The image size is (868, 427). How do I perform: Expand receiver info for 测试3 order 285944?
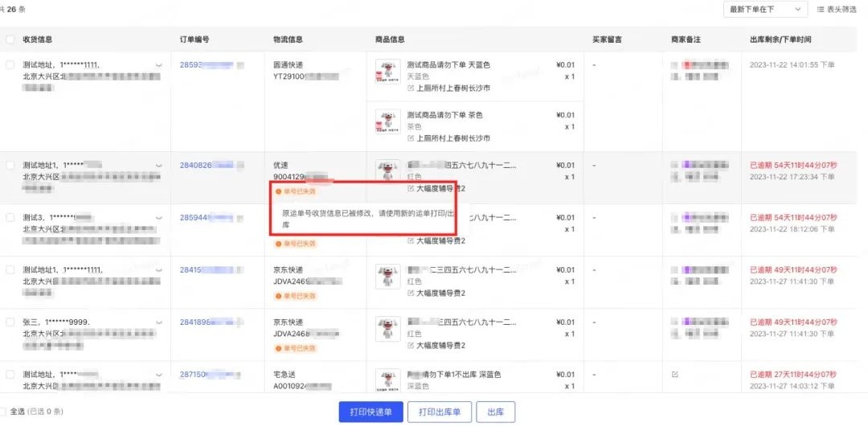click(x=159, y=218)
